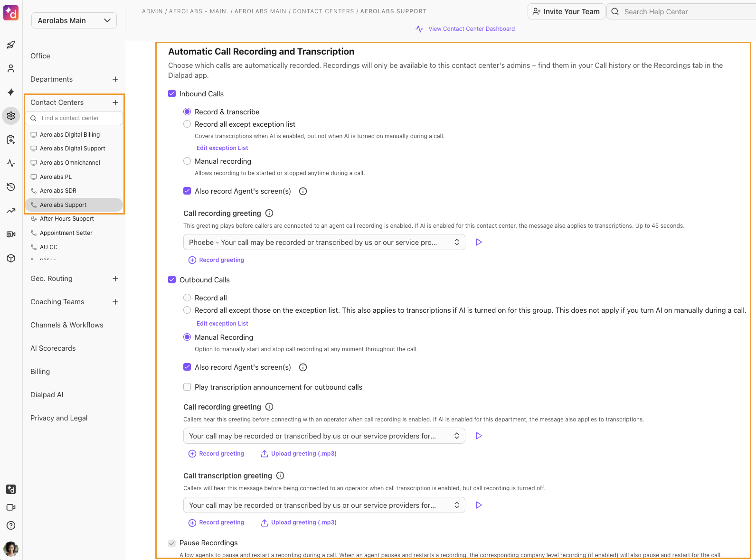Screen dimensions: 756x560
Task: Open the call transcription greeting dropdown
Action: coord(324,505)
